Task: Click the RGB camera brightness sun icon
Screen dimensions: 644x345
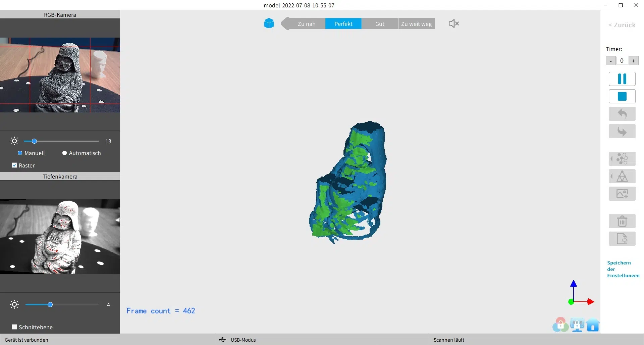Action: click(x=14, y=141)
